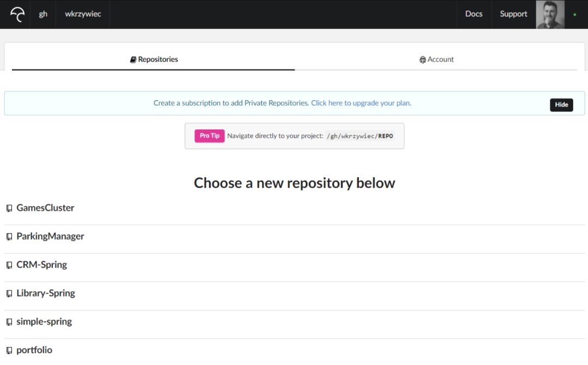Click the repo icon beside GamesCluster
The width and height of the screenshot is (588, 365).
9,208
